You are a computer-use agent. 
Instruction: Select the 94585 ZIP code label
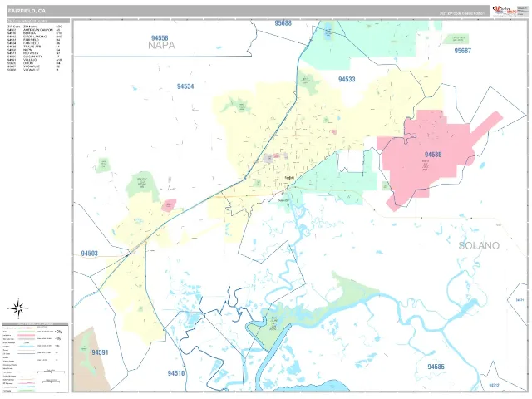tap(436, 367)
